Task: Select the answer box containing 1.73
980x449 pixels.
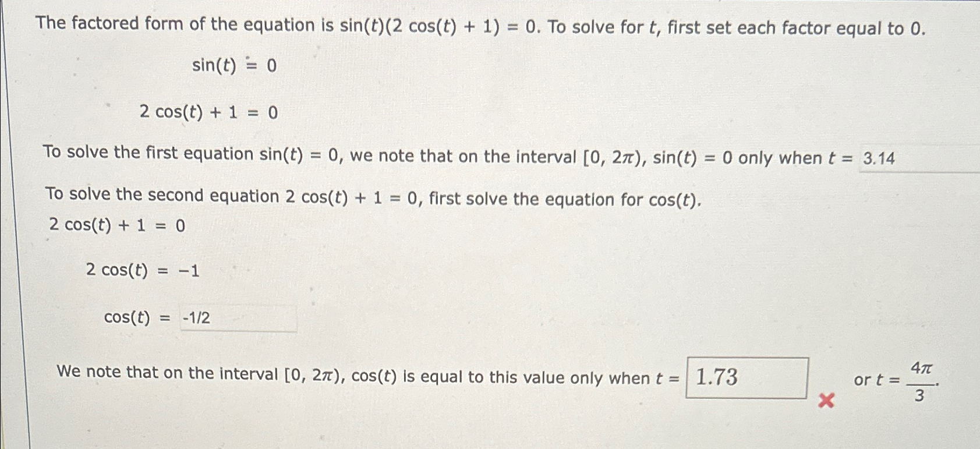Action: click(x=748, y=379)
